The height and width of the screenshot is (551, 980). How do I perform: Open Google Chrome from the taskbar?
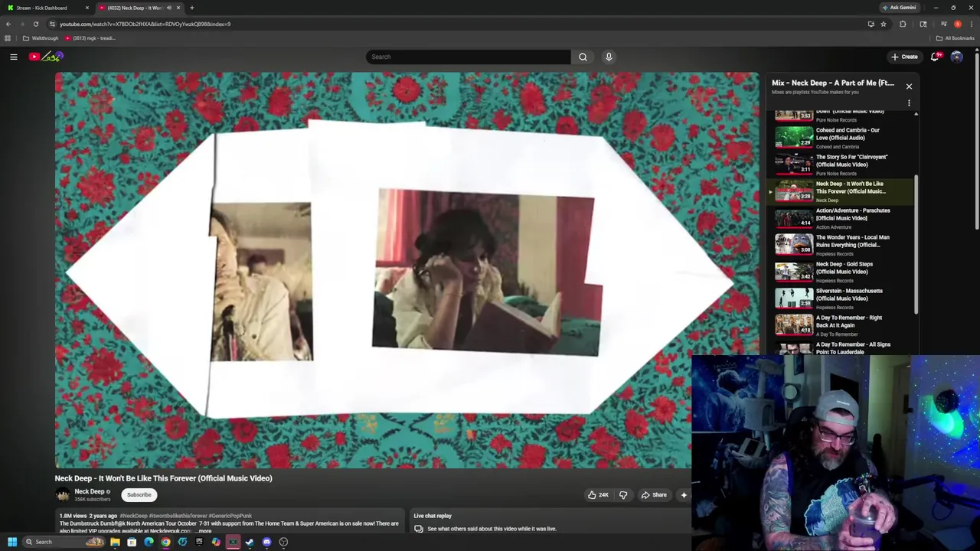point(165,542)
